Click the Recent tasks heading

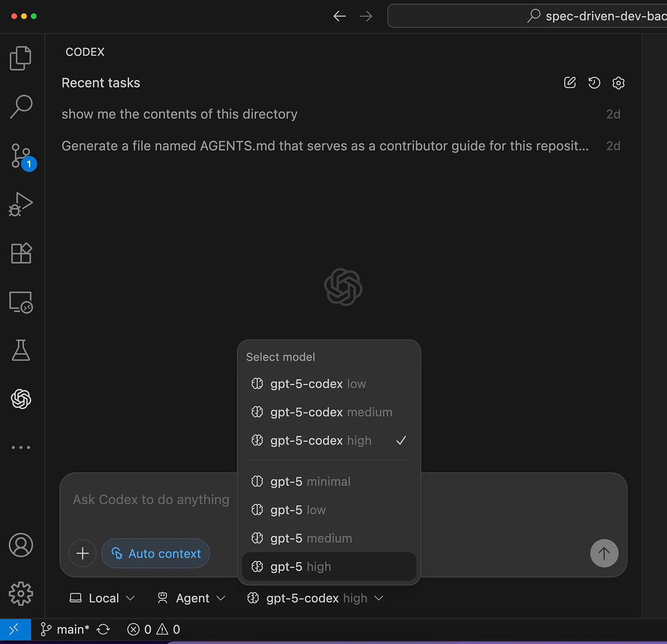(x=101, y=83)
